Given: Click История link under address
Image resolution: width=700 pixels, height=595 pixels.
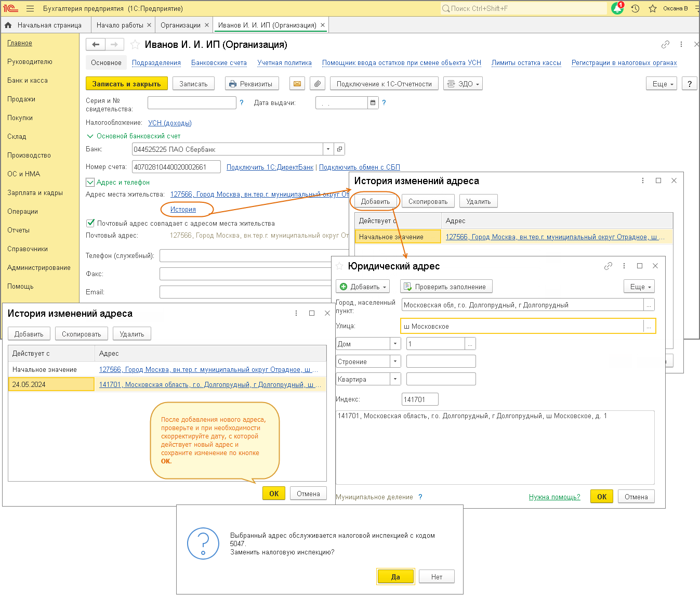Looking at the screenshot, I should pos(183,209).
